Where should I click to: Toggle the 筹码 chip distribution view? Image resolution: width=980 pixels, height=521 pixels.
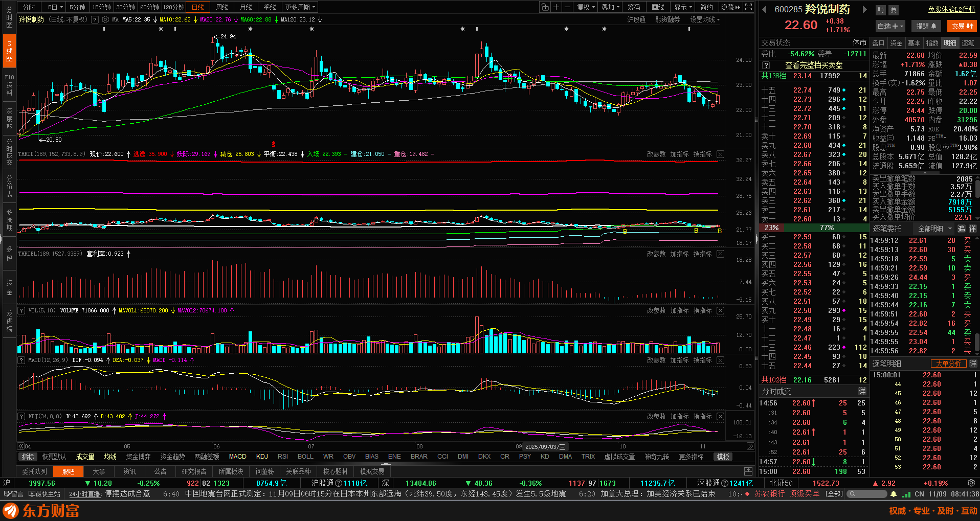[x=634, y=7]
